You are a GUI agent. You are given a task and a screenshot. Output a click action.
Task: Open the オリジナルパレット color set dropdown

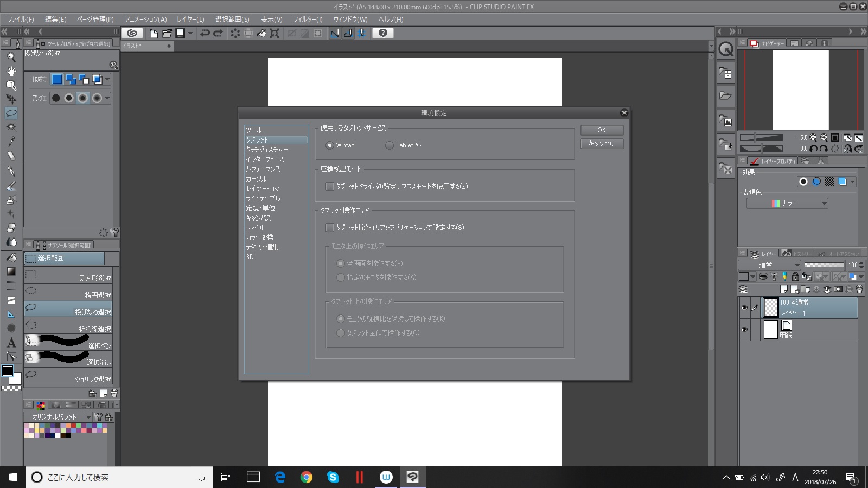point(58,417)
